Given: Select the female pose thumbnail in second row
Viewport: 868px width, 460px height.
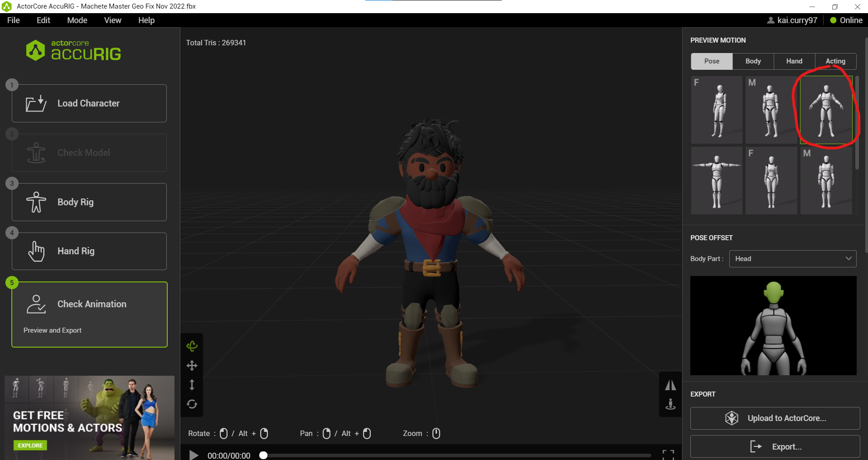Looking at the screenshot, I should 771,180.
